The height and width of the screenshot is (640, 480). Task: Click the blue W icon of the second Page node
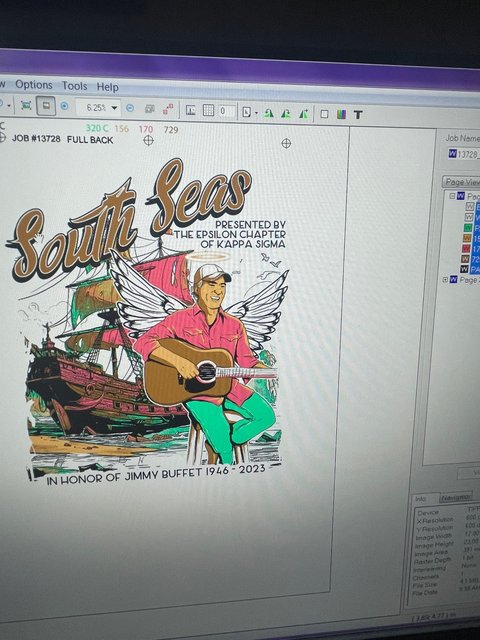(x=453, y=280)
